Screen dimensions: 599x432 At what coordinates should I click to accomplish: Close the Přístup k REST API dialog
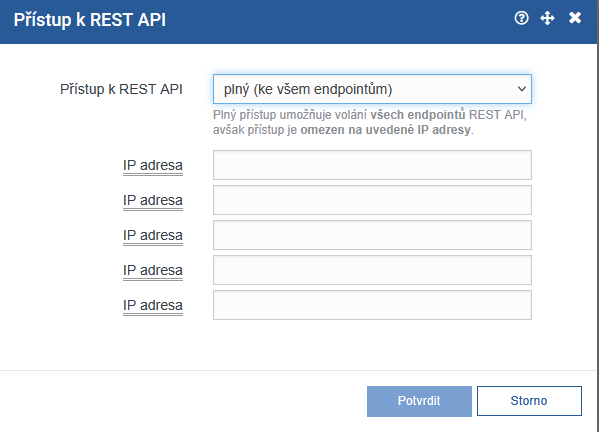click(x=575, y=18)
